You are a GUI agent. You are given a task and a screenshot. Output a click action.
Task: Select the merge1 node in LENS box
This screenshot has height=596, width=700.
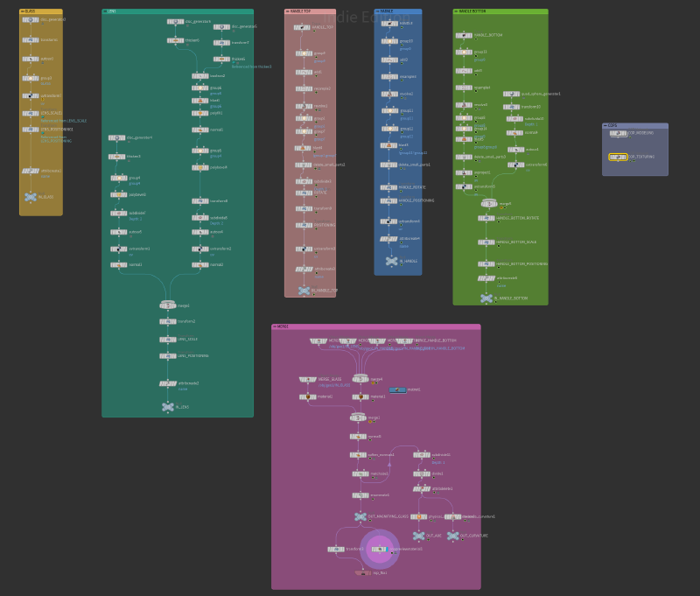click(167, 305)
